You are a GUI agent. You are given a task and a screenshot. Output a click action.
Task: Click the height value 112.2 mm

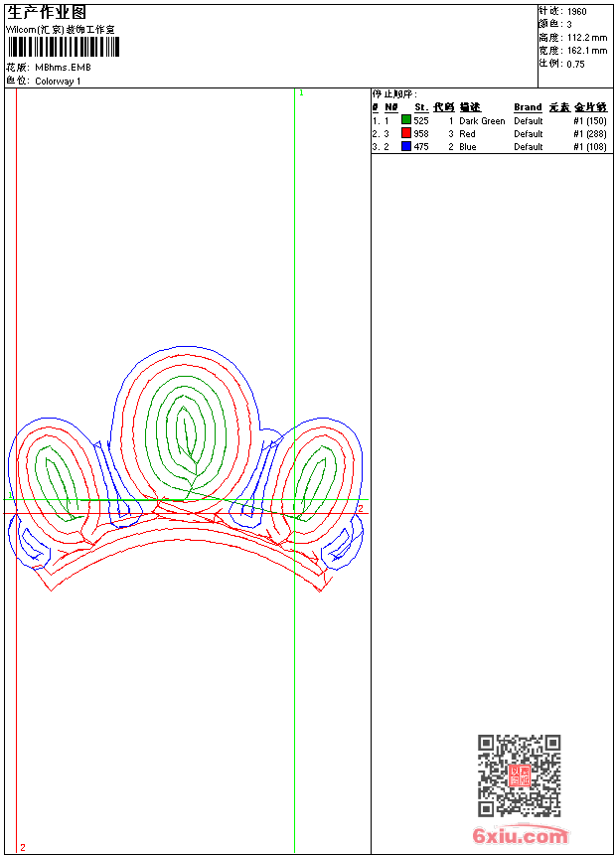(x=587, y=38)
